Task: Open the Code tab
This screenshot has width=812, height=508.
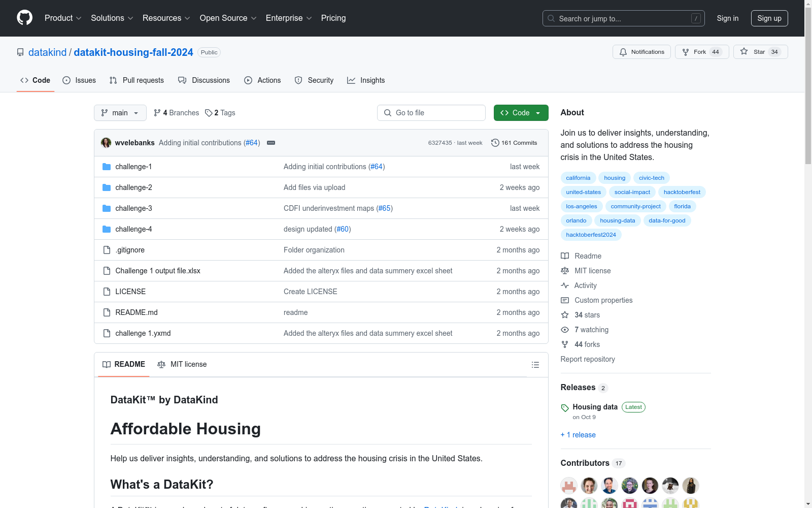Action: coord(36,80)
